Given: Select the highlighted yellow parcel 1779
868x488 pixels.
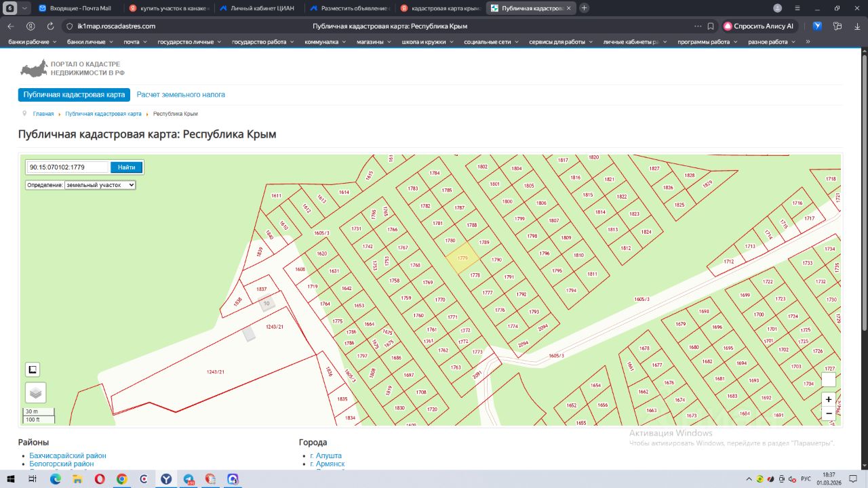Looking at the screenshot, I should (462, 259).
